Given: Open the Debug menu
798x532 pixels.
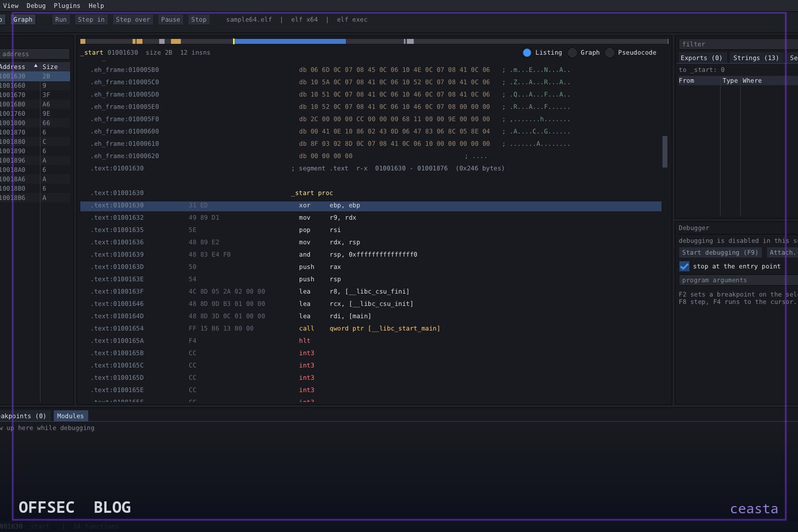Looking at the screenshot, I should pos(36,6).
